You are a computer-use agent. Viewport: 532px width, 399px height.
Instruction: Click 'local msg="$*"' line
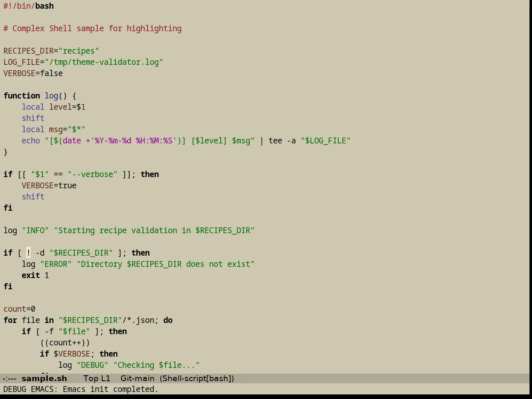pos(54,129)
